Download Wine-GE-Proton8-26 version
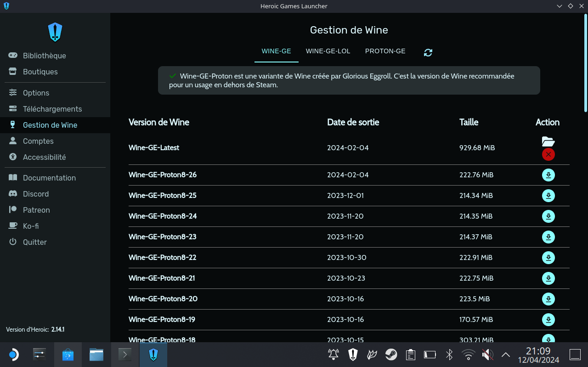 pyautogui.click(x=548, y=175)
